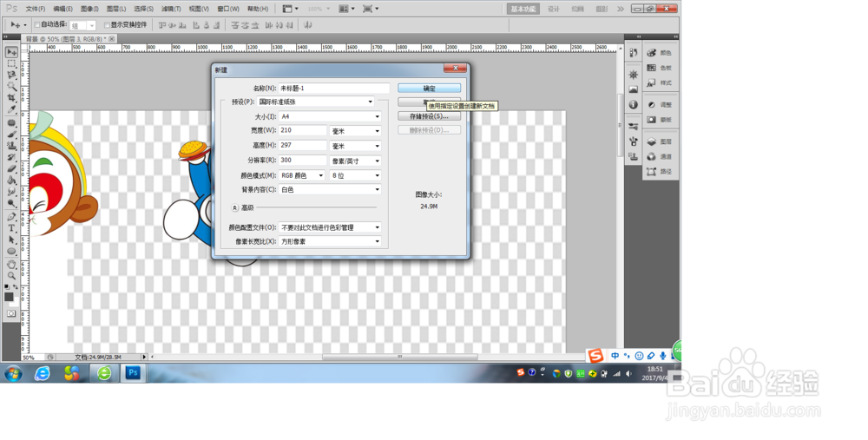Select the Eyedropper tool

click(11, 109)
